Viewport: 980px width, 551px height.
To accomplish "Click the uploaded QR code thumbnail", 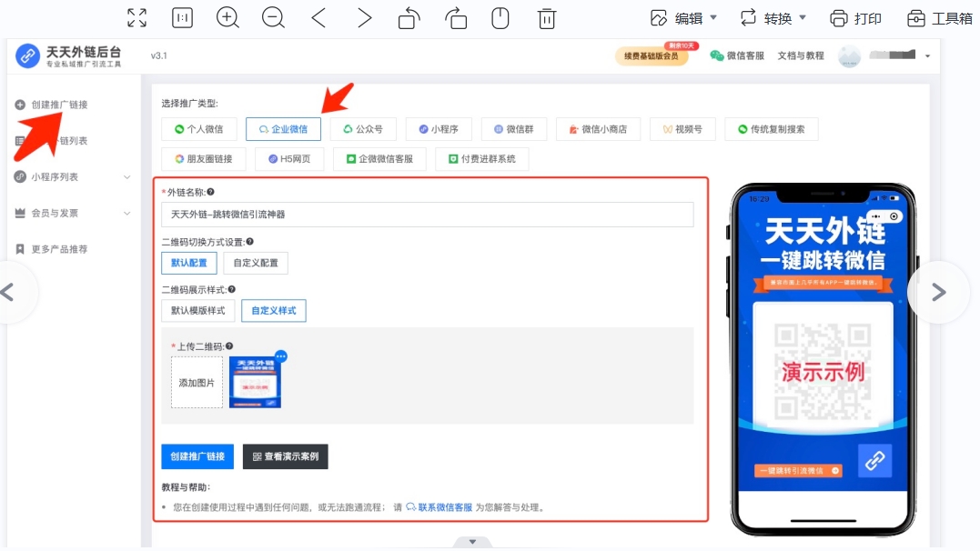I will point(255,382).
